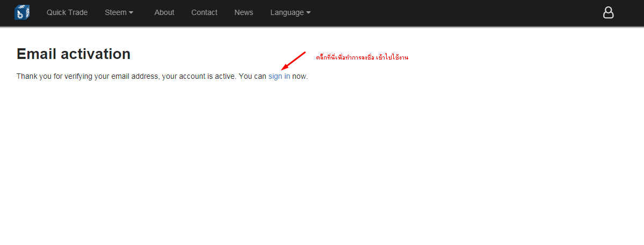
Task: Open the Contact page
Action: [x=204, y=13]
